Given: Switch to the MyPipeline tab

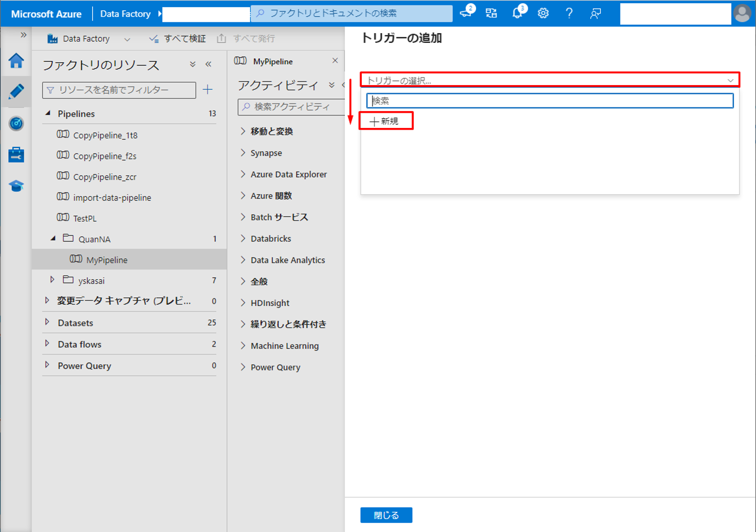Looking at the screenshot, I should 273,61.
